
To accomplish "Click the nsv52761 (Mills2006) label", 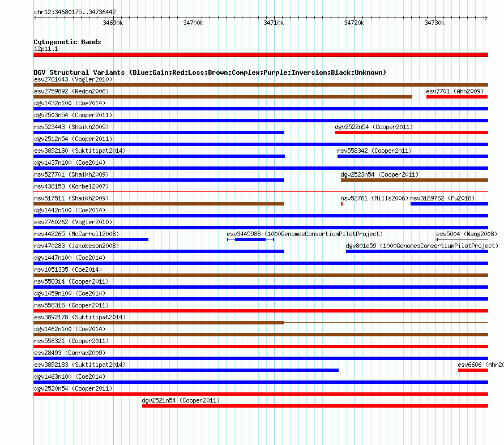I will [374, 198].
